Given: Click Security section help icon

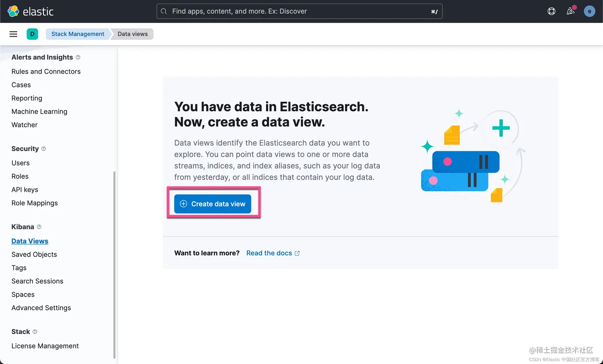Looking at the screenshot, I should tap(44, 149).
